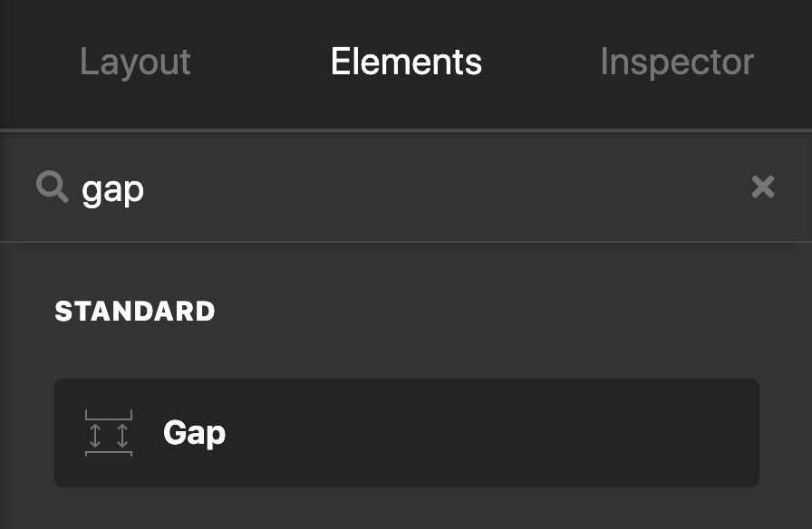
Task: Click the spacing arrows icon on the Gap card
Action: coord(108,432)
